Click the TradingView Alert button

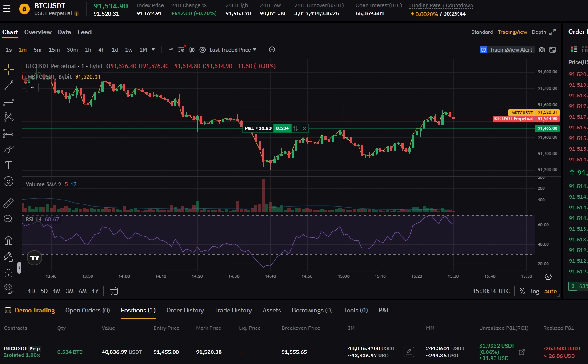click(507, 50)
